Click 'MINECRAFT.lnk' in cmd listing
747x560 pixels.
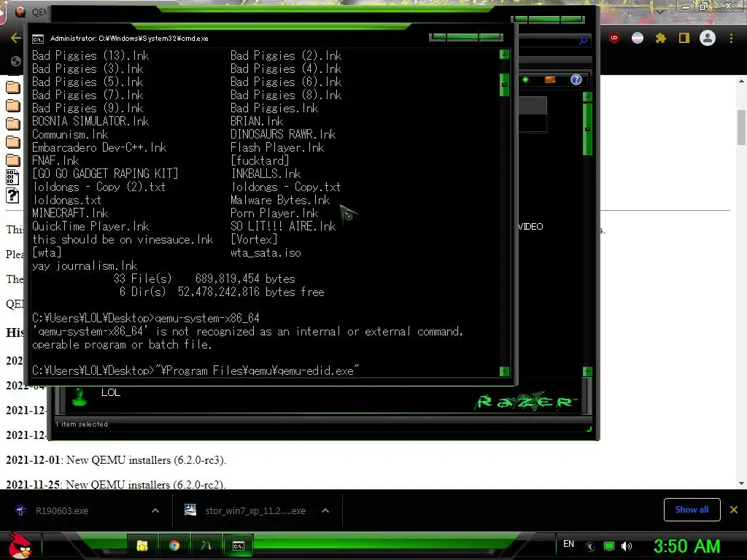(70, 214)
